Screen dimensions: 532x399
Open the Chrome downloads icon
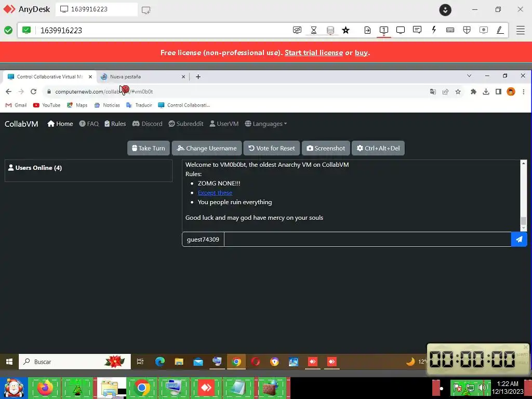click(486, 91)
